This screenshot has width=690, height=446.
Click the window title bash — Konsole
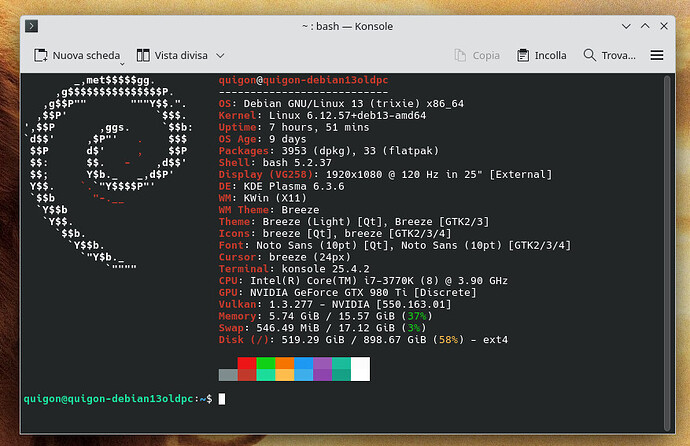pyautogui.click(x=347, y=26)
